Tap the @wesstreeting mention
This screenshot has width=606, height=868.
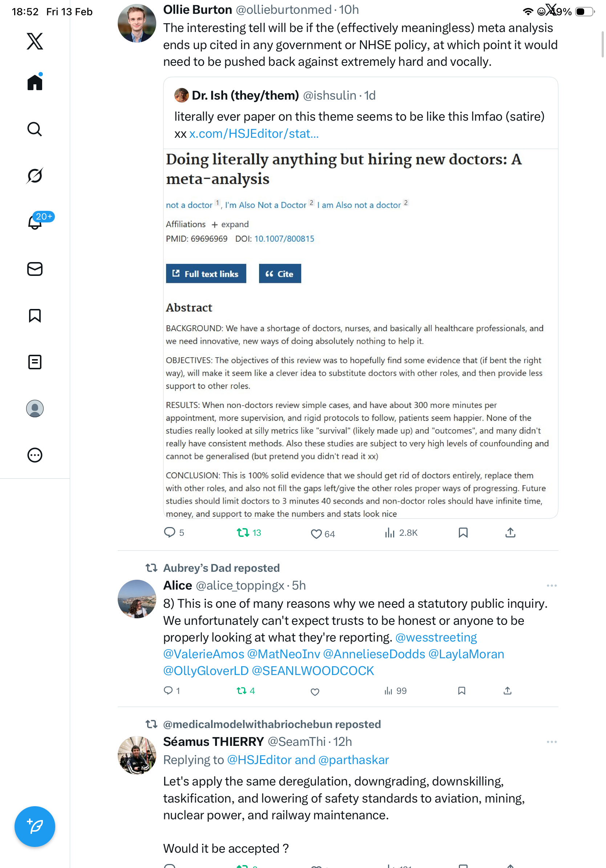click(x=436, y=638)
